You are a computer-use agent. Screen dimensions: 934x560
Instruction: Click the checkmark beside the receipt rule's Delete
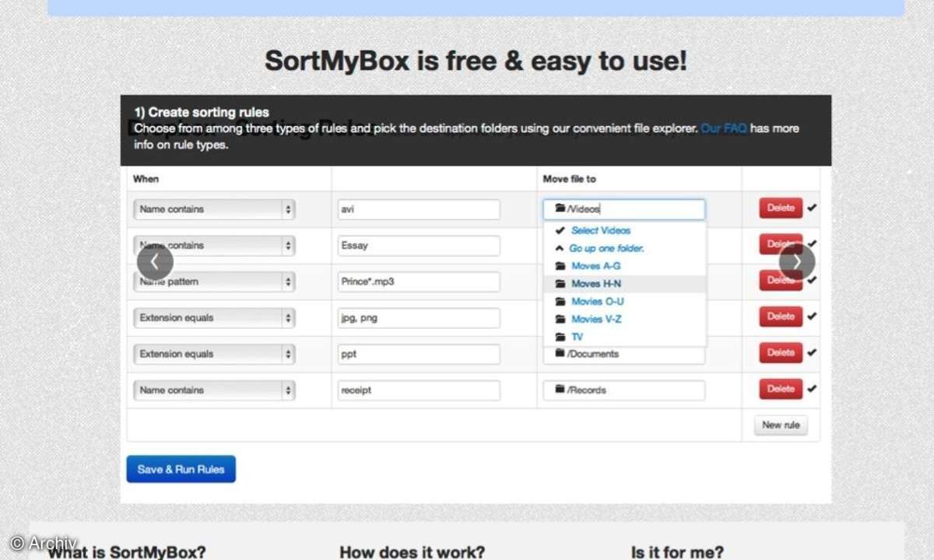812,389
